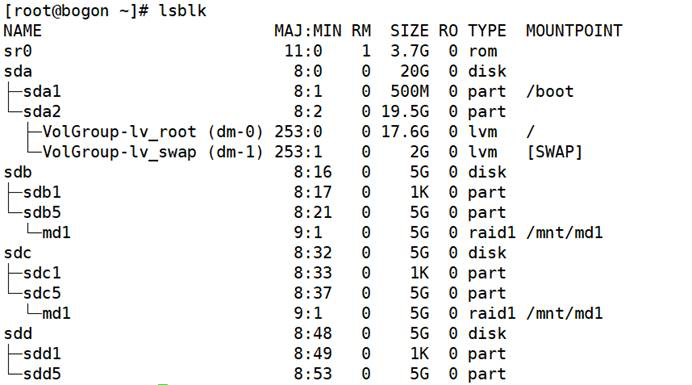The height and width of the screenshot is (385, 692).
Task: Select the device name sdc
Action: (x=18, y=253)
